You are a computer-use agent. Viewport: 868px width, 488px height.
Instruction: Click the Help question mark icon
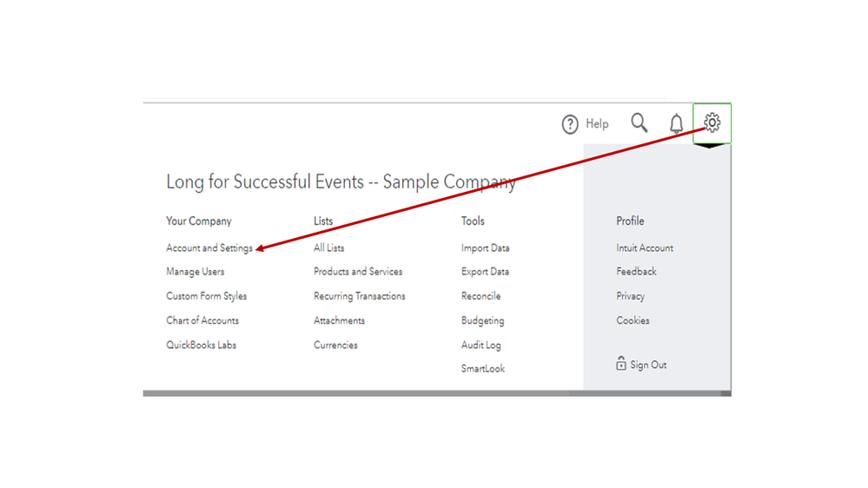click(x=570, y=124)
